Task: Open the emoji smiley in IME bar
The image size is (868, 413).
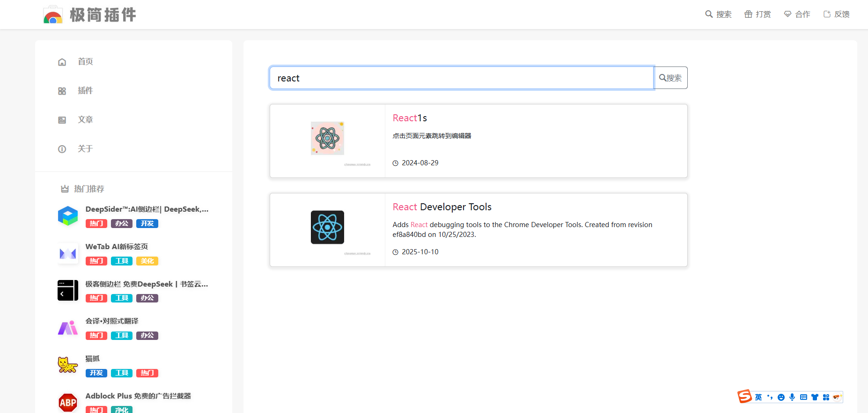Action: [x=781, y=397]
